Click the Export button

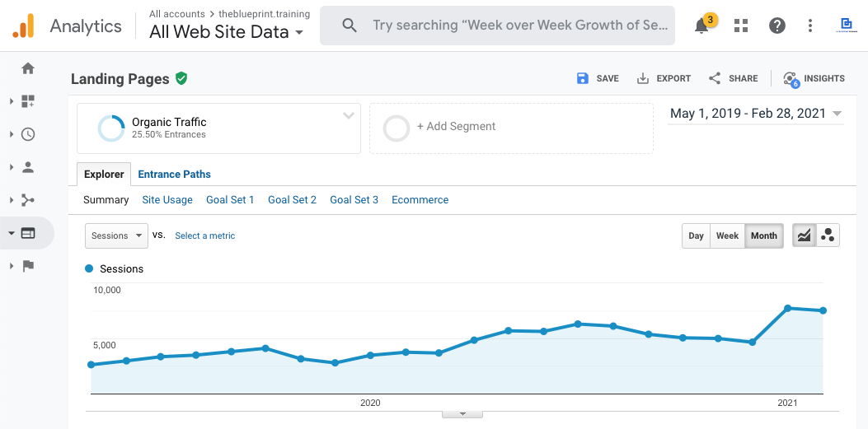pyautogui.click(x=664, y=78)
